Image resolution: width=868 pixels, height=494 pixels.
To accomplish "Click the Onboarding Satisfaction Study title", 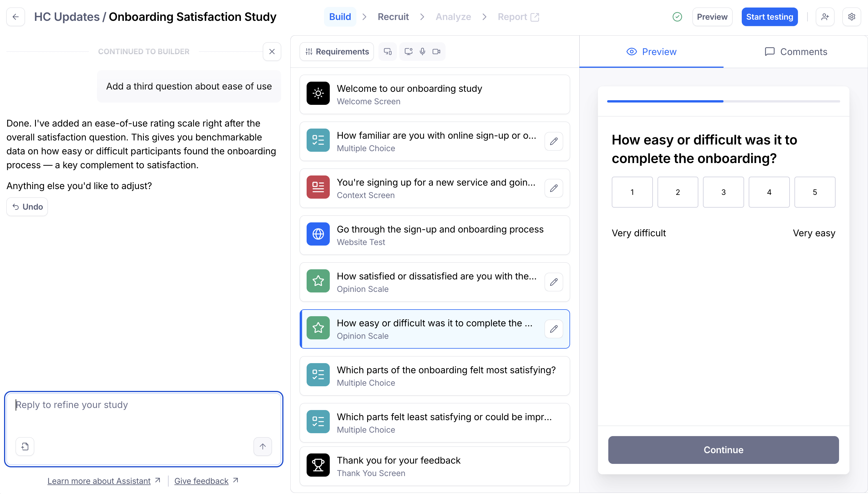I will point(192,17).
